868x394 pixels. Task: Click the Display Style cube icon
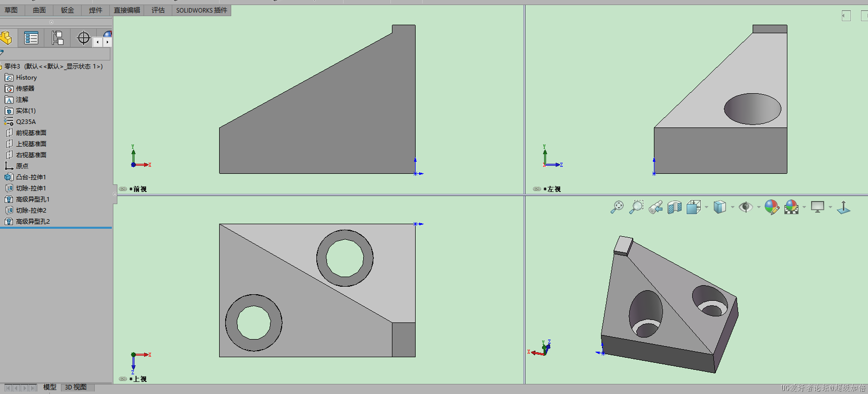pos(720,207)
